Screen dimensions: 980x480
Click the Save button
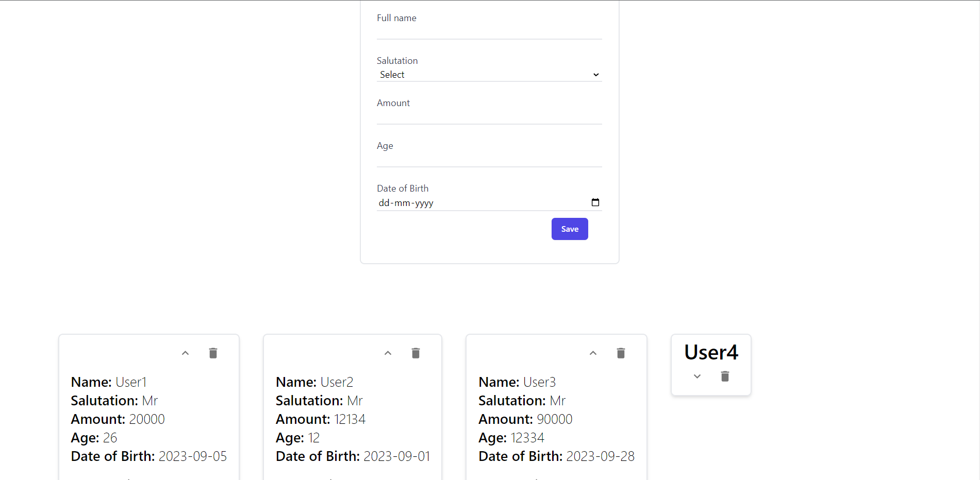pyautogui.click(x=570, y=229)
